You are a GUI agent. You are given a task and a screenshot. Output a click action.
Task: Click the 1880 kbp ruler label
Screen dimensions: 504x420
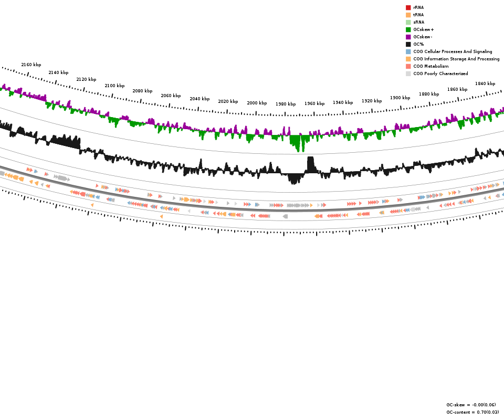(x=429, y=94)
